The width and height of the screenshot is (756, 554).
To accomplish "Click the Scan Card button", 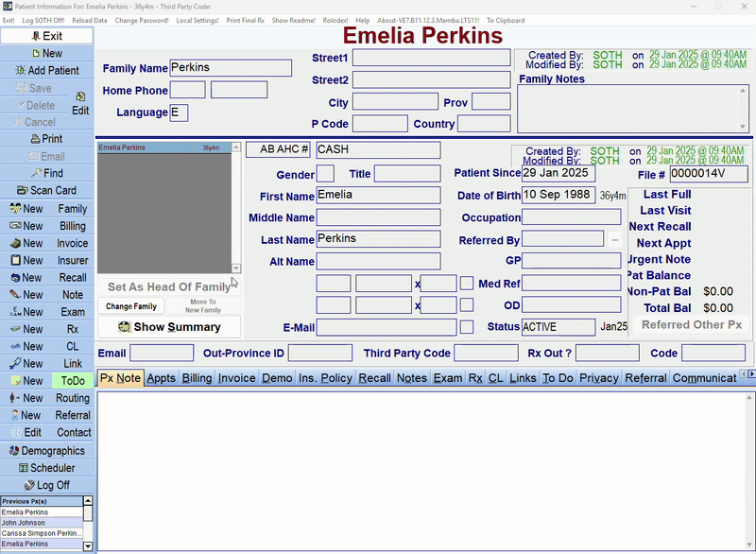I will pyautogui.click(x=47, y=190).
